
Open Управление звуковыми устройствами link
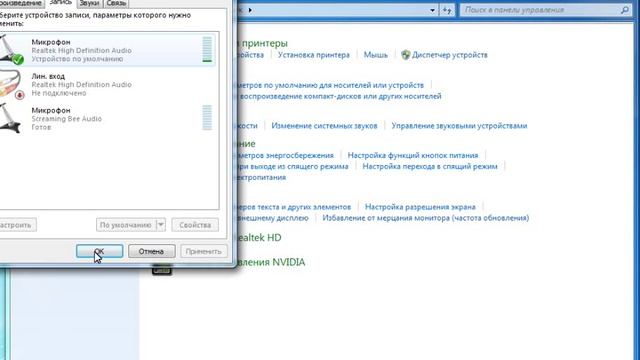(x=459, y=126)
